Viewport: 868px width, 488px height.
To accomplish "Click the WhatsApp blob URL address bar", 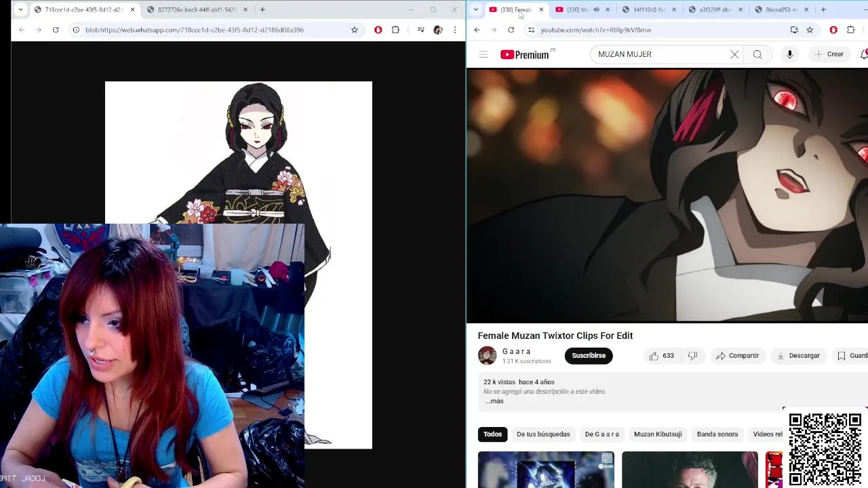I will (x=214, y=30).
